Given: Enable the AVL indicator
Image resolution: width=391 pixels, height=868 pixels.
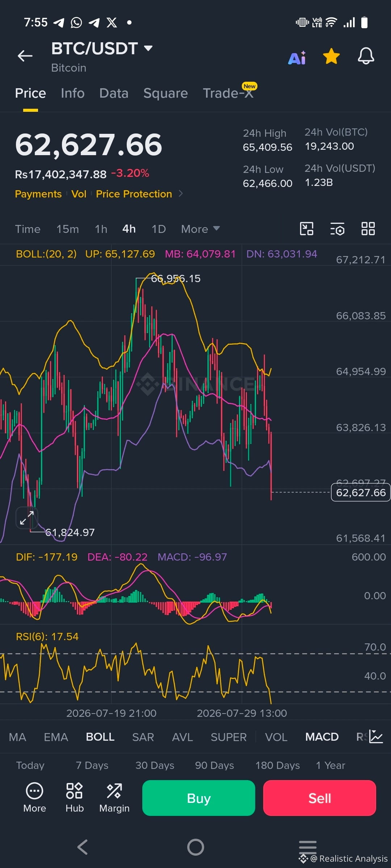Looking at the screenshot, I should point(182,737).
